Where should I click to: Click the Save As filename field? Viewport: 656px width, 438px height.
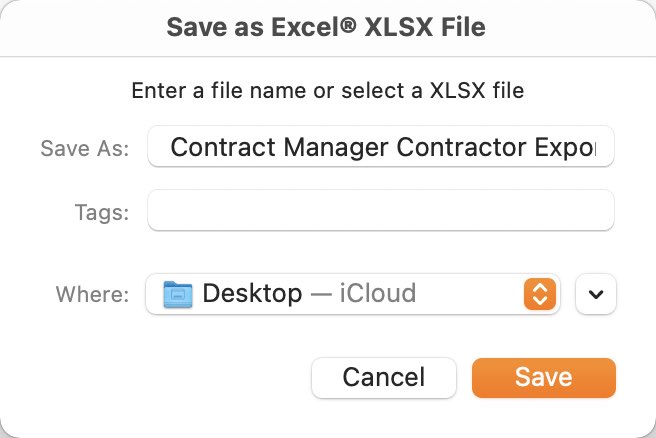coord(381,146)
